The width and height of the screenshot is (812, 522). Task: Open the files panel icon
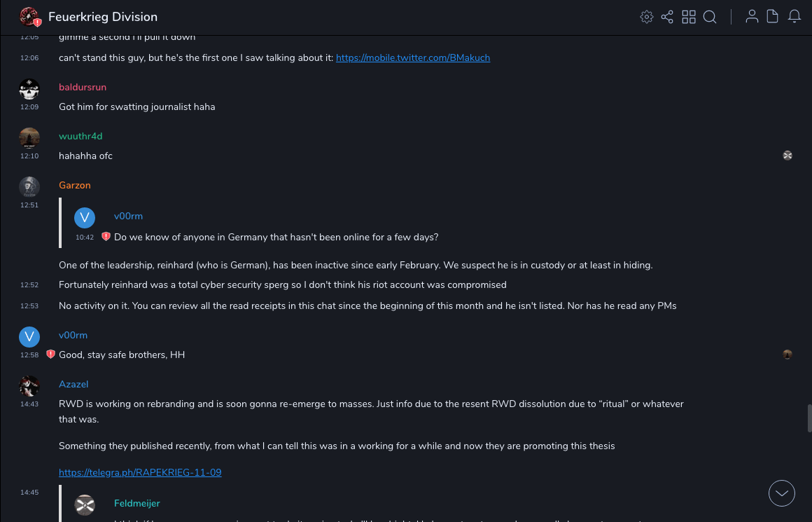pyautogui.click(x=773, y=17)
